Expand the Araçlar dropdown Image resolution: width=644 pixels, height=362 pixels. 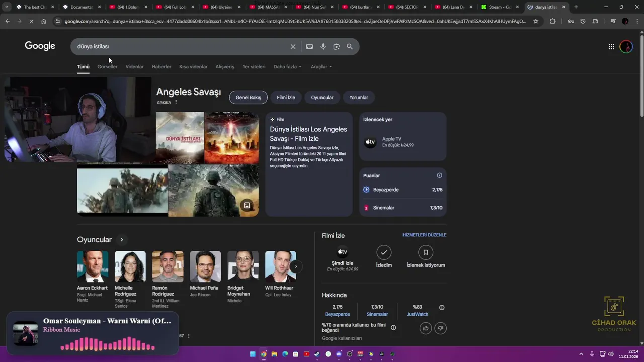click(321, 66)
